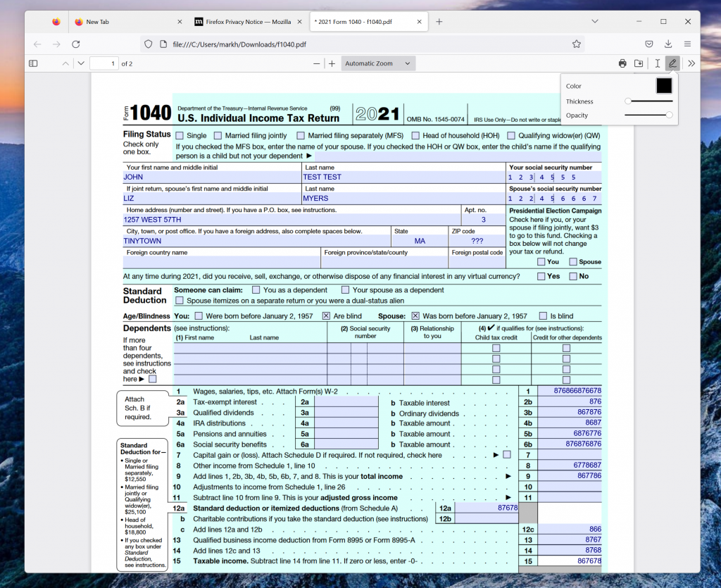Click the black Color swatch
This screenshot has height=588, width=721.
coord(663,85)
